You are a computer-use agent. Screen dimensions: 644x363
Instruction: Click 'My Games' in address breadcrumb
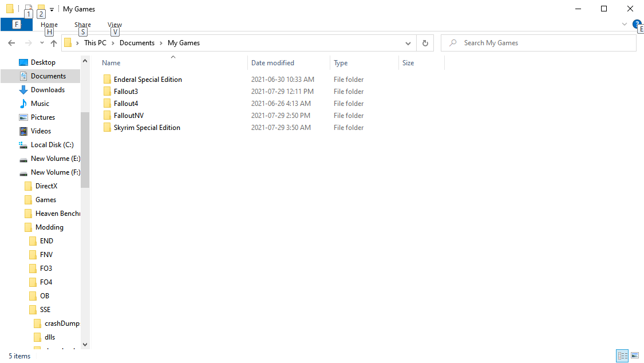point(184,43)
